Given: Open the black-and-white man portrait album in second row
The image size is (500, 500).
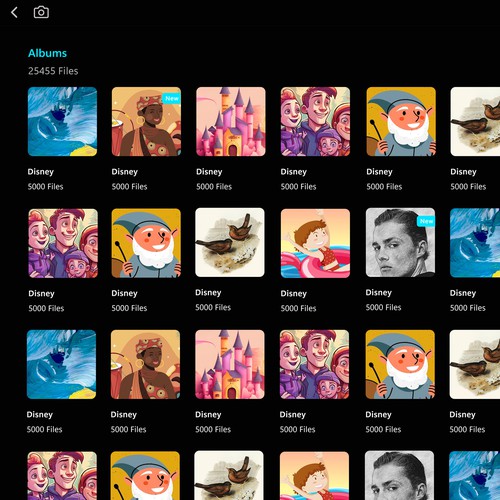Looking at the screenshot, I should 400,242.
